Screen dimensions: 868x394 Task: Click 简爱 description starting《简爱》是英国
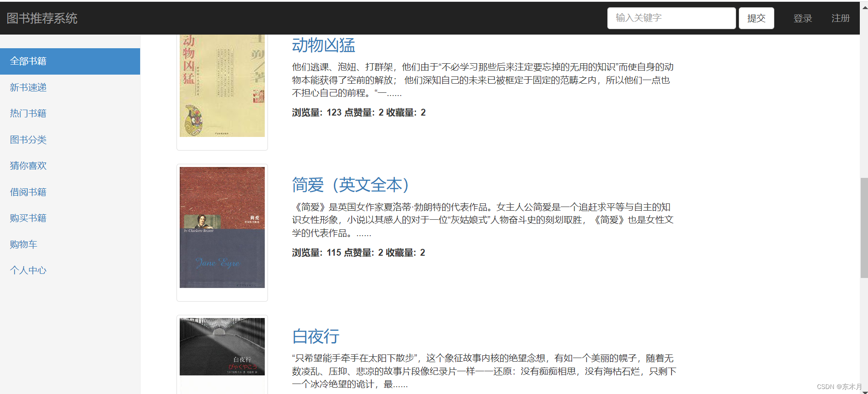coord(483,220)
